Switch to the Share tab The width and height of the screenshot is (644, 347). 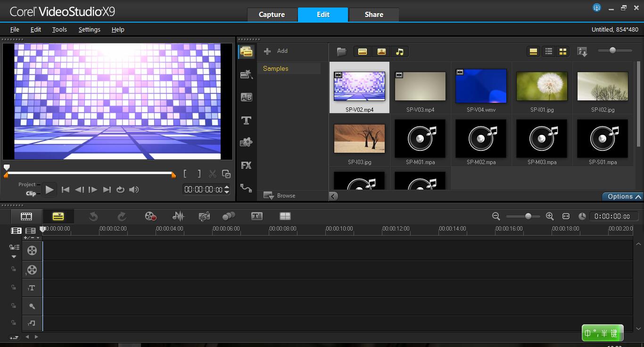[374, 15]
